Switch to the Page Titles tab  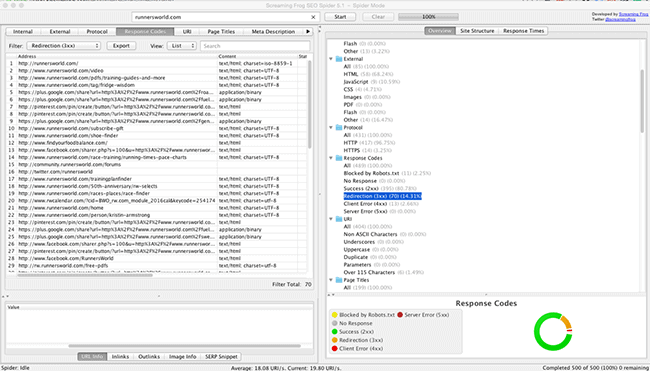pyautogui.click(x=221, y=32)
